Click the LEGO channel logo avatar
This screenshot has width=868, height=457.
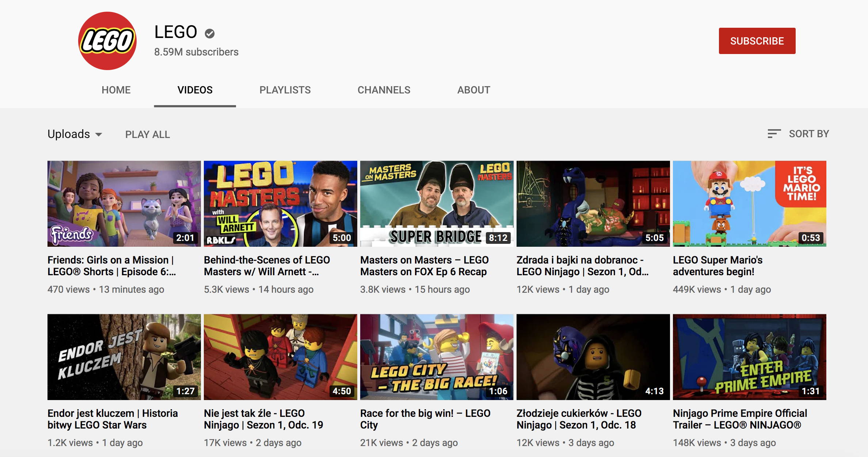107,41
